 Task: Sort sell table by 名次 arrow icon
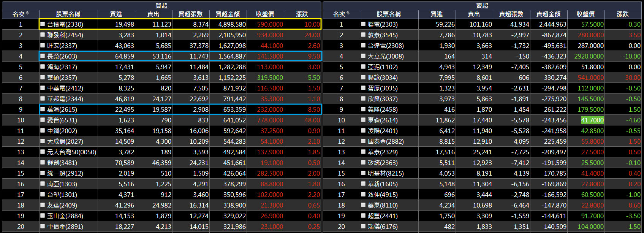pyautogui.click(x=348, y=14)
